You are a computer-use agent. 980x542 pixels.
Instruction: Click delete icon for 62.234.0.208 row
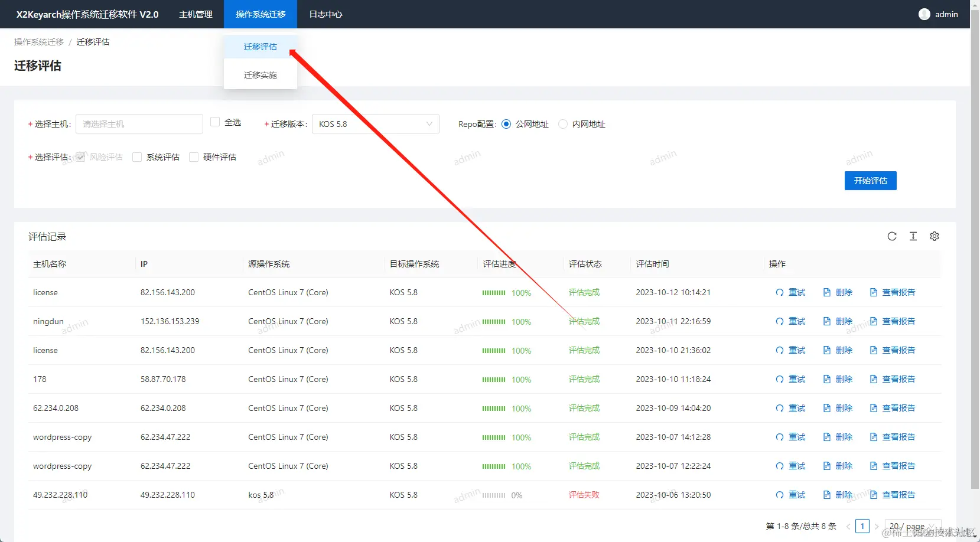pos(827,408)
